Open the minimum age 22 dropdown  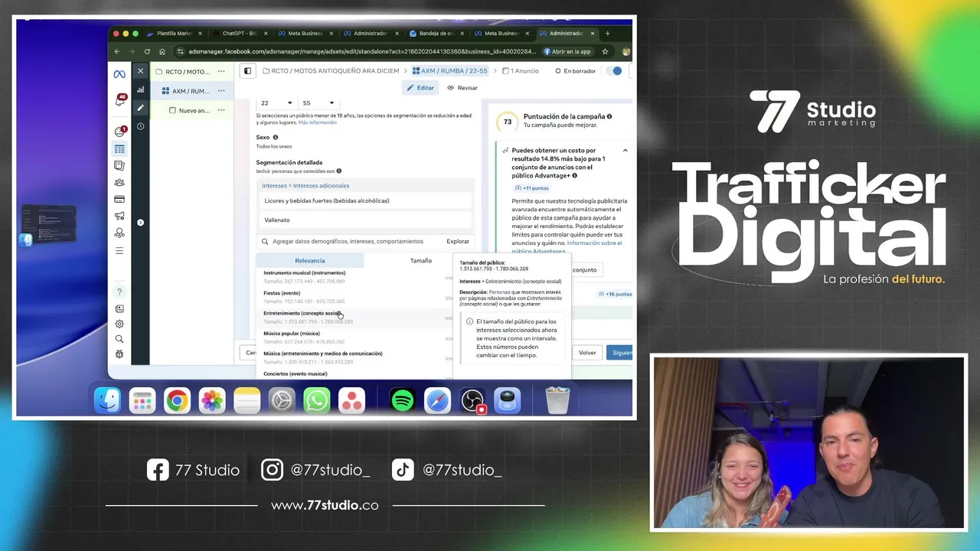coord(276,103)
